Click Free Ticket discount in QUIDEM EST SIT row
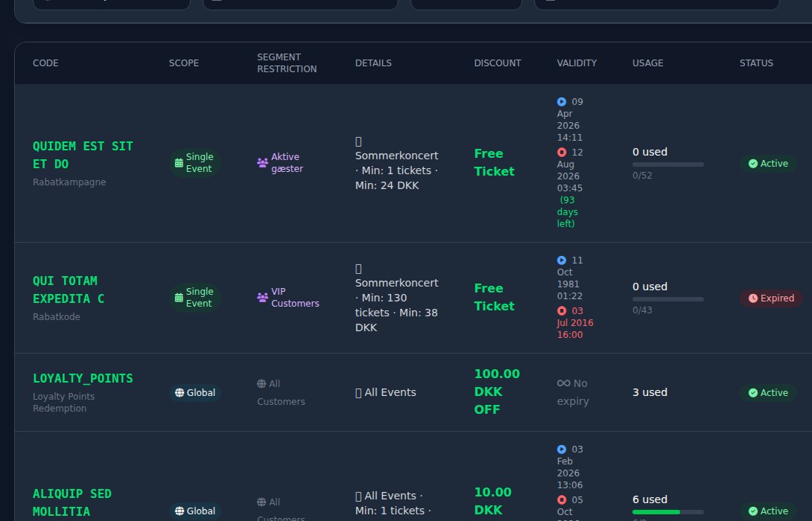Screen dimensions: 812x521 point(495,162)
